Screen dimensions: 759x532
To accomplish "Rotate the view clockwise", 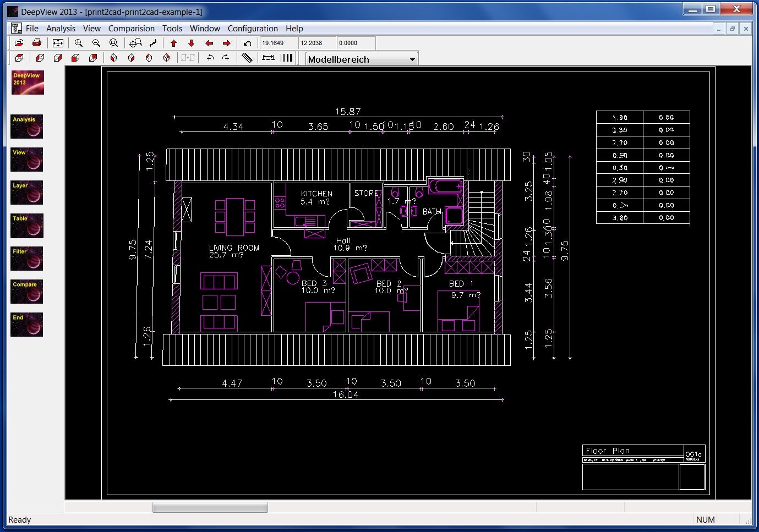I will click(226, 58).
